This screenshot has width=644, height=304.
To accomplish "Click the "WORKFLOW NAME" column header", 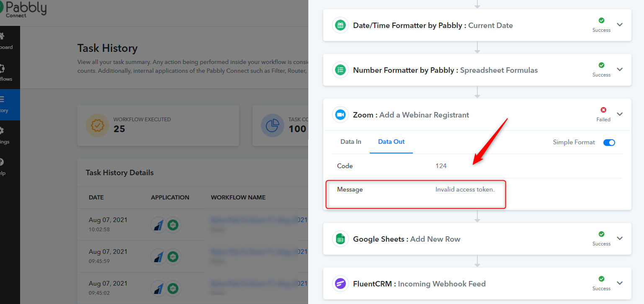I will (x=238, y=197).
